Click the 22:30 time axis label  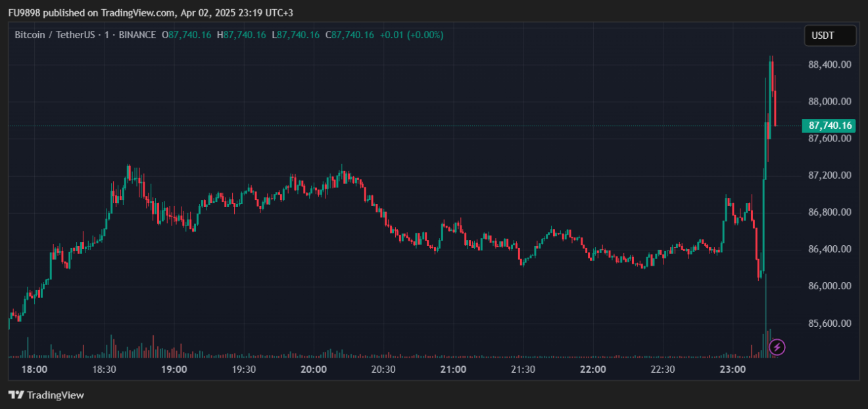point(663,370)
